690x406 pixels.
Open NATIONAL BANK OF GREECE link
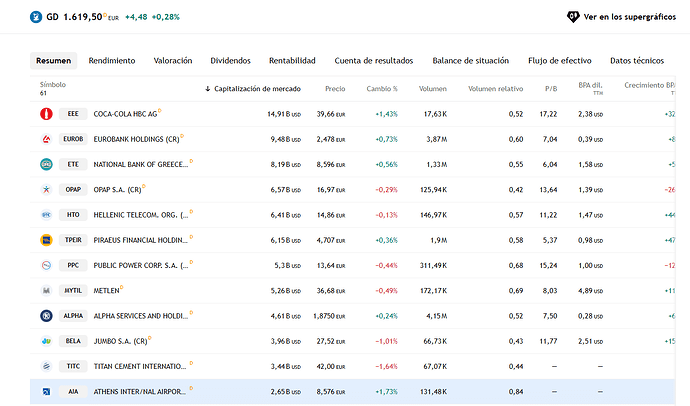pos(141,165)
